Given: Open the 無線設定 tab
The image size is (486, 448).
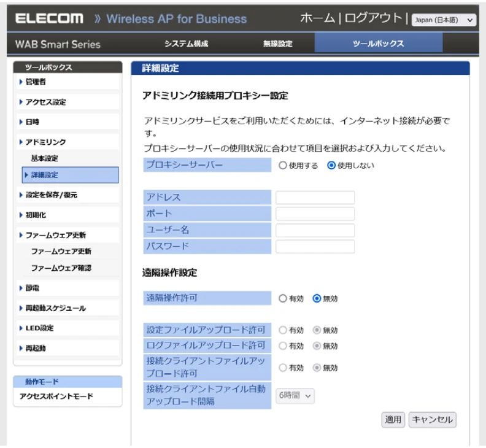Looking at the screenshot, I should (278, 44).
